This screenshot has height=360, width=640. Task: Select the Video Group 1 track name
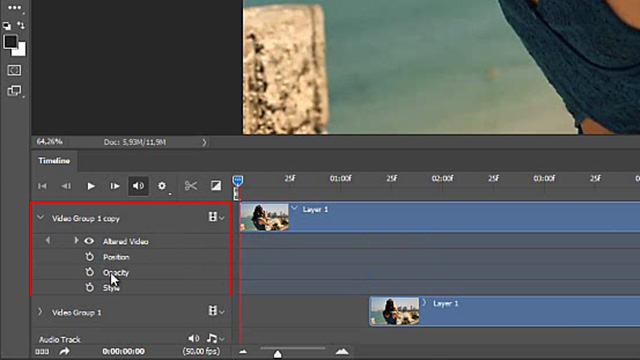point(77,313)
